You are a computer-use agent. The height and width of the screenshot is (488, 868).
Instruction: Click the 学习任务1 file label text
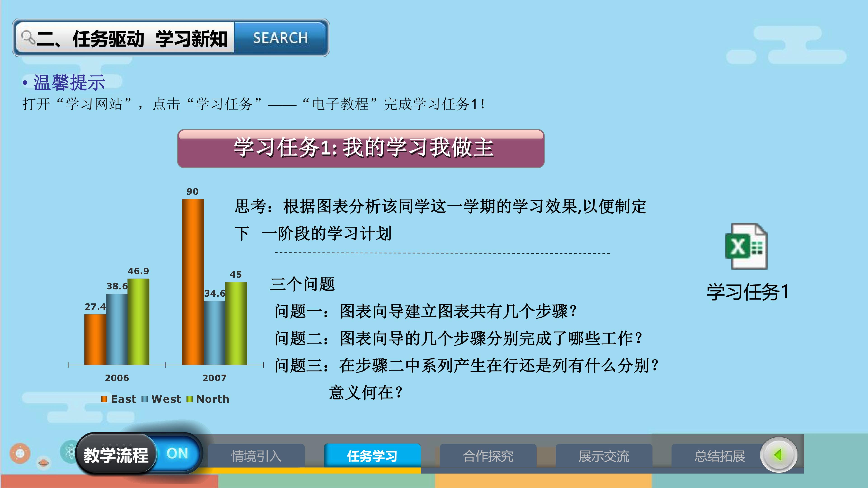[x=747, y=292]
